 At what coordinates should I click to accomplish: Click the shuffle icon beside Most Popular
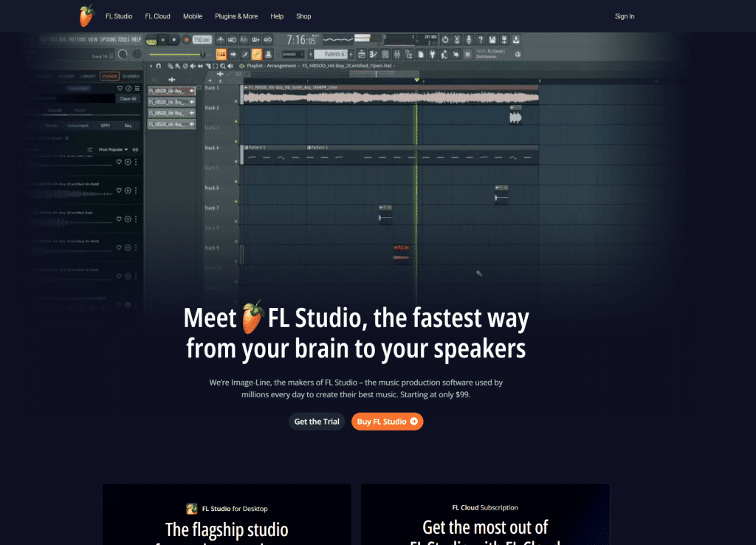click(x=89, y=149)
